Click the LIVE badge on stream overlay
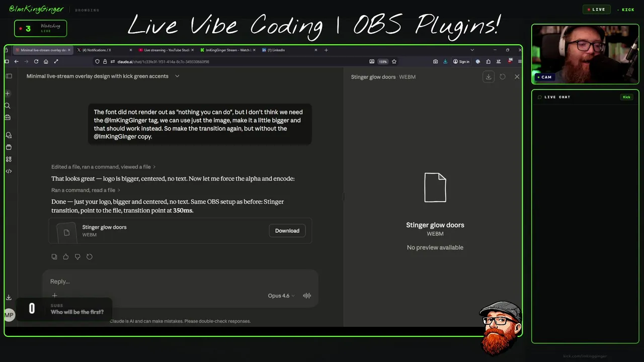Viewport: 644px width, 362px height. 596,10
